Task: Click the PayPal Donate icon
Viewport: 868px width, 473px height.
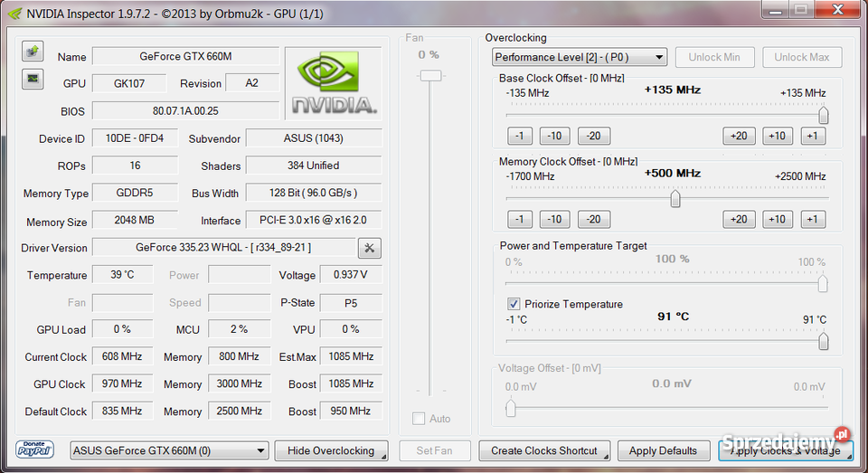Action: pyautogui.click(x=34, y=449)
